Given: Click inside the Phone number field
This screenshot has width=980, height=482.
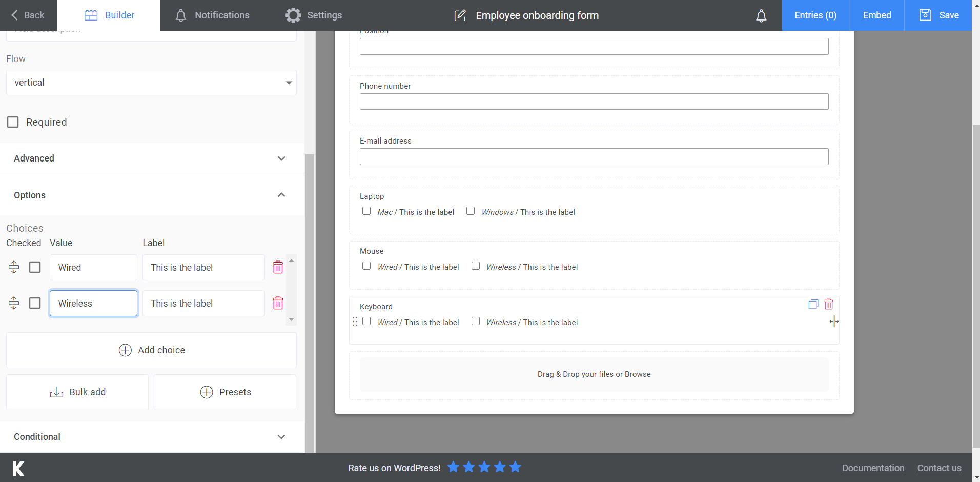Looking at the screenshot, I should coord(593,101).
